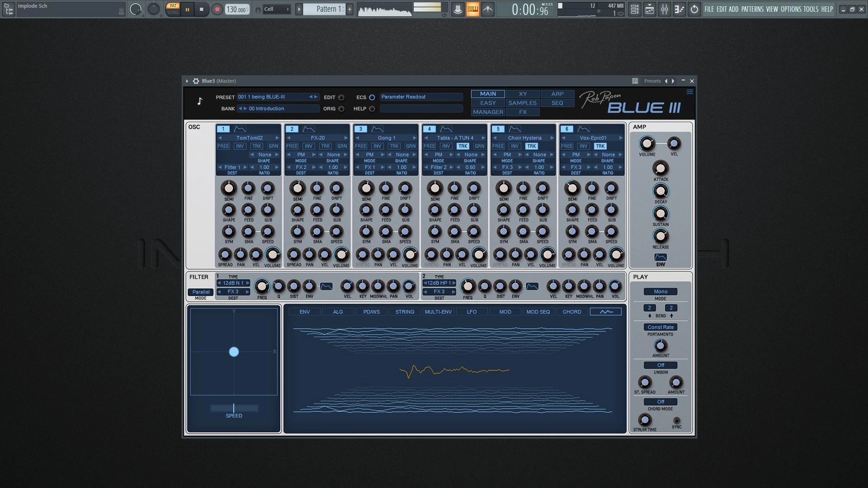The image size is (868, 488).
Task: Open the Cell snap dropdown
Action: point(277,9)
